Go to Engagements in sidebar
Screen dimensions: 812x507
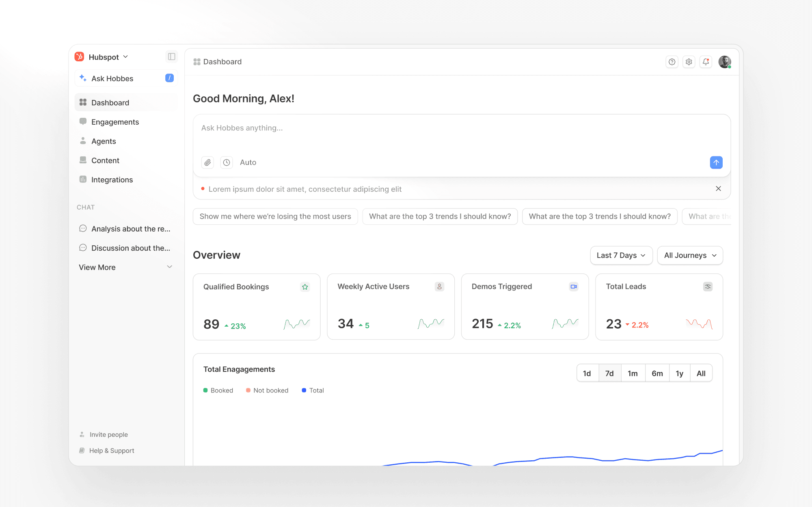coord(115,122)
